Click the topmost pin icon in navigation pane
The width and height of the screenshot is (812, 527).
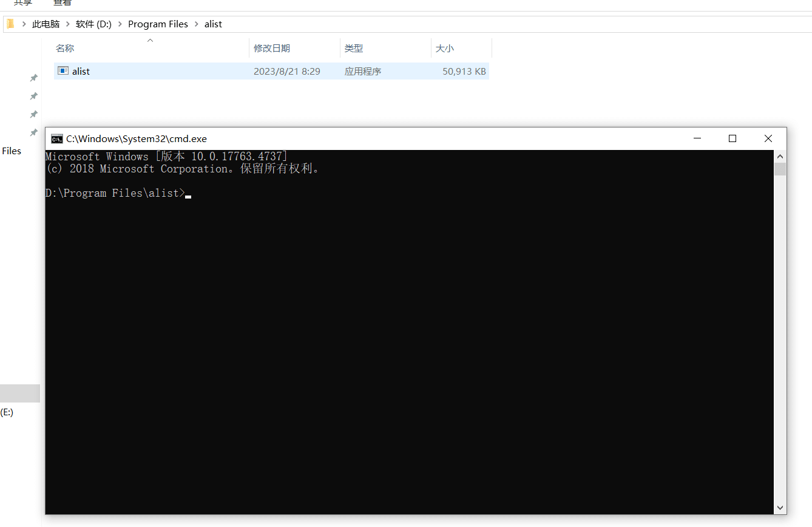pos(34,78)
